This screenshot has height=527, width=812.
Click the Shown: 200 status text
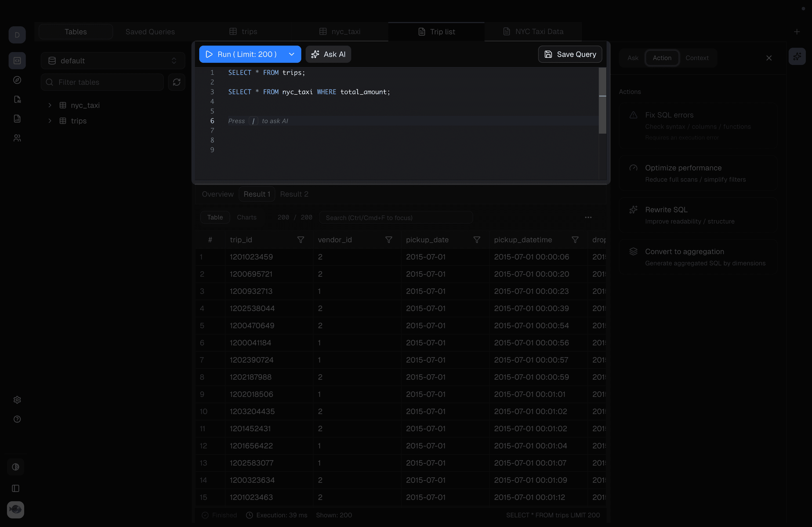(x=334, y=515)
